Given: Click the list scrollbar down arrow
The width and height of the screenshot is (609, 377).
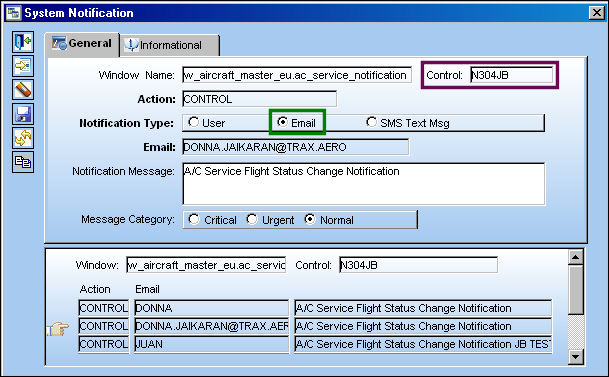Looking at the screenshot, I should point(576,356).
